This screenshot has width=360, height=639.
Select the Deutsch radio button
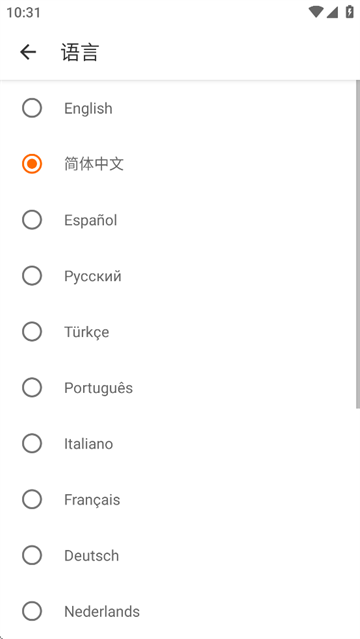click(32, 555)
